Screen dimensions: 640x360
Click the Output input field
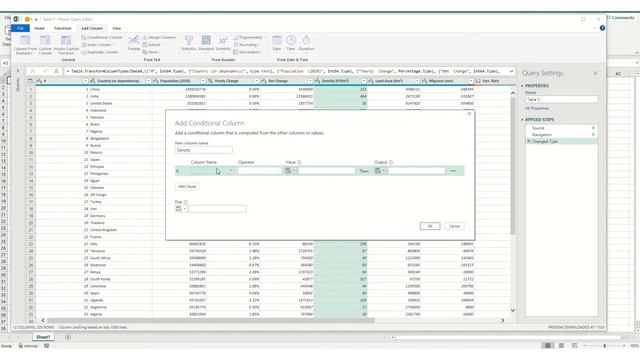click(x=416, y=171)
